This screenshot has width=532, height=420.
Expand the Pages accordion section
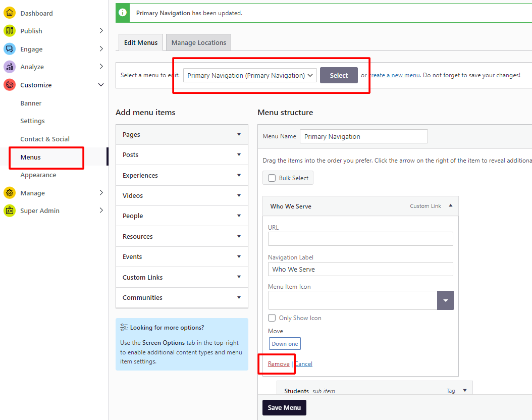coord(182,135)
